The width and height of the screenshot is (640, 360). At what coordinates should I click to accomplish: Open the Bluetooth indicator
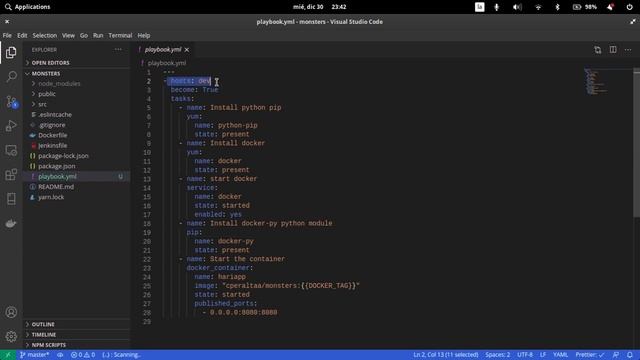[x=558, y=7]
